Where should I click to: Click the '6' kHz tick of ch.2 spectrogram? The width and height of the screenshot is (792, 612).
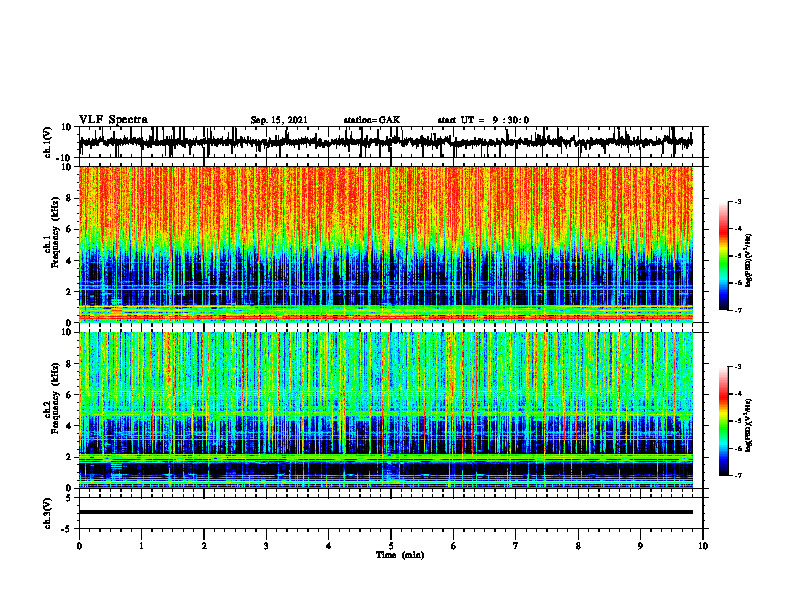pos(70,395)
